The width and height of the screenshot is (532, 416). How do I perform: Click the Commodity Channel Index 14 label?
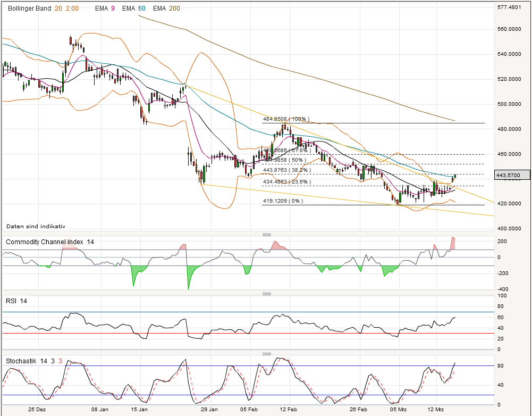[x=50, y=242]
